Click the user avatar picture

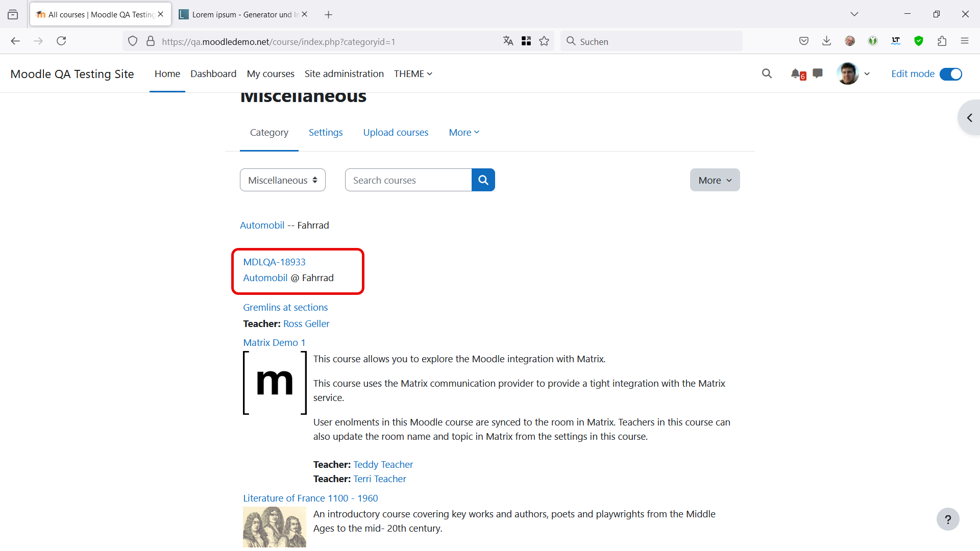[848, 74]
